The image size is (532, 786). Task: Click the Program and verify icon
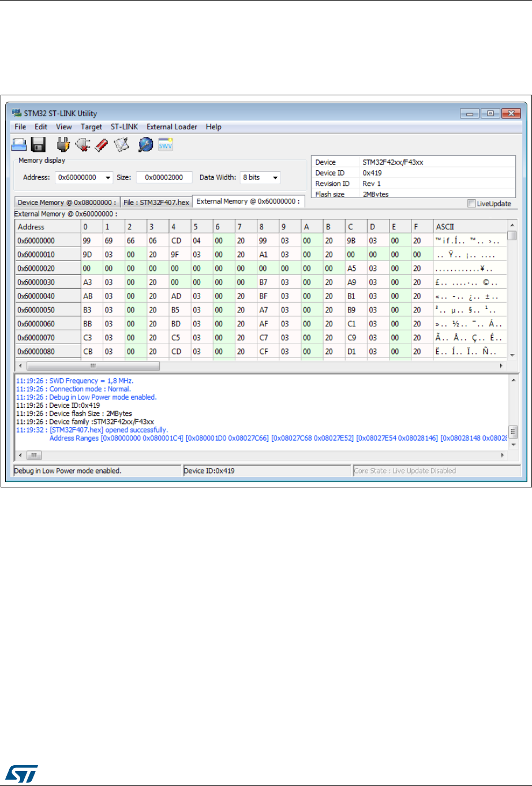click(x=121, y=144)
